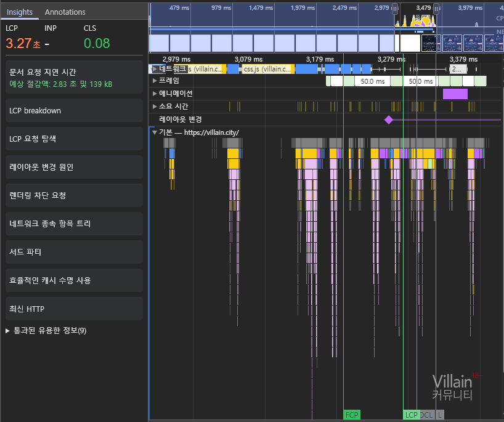The width and height of the screenshot is (504, 422).
Task: Open the LCP breakdown insight
Action: 74,111
